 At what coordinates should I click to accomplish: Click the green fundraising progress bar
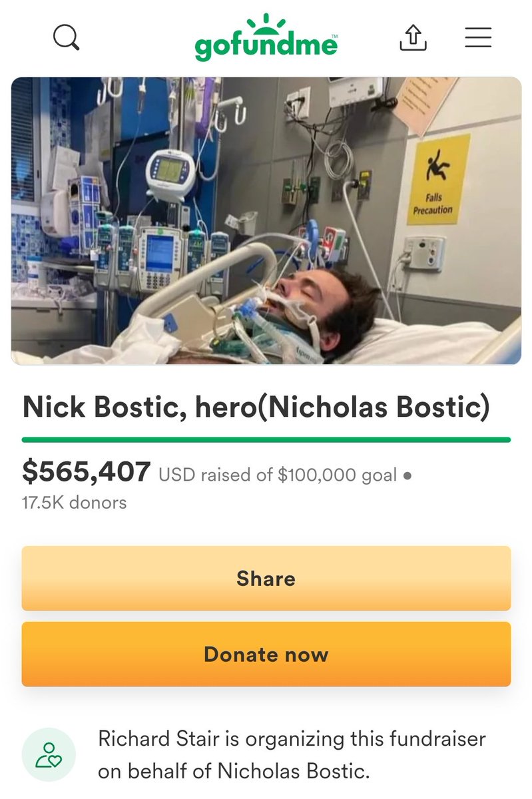[x=266, y=439]
